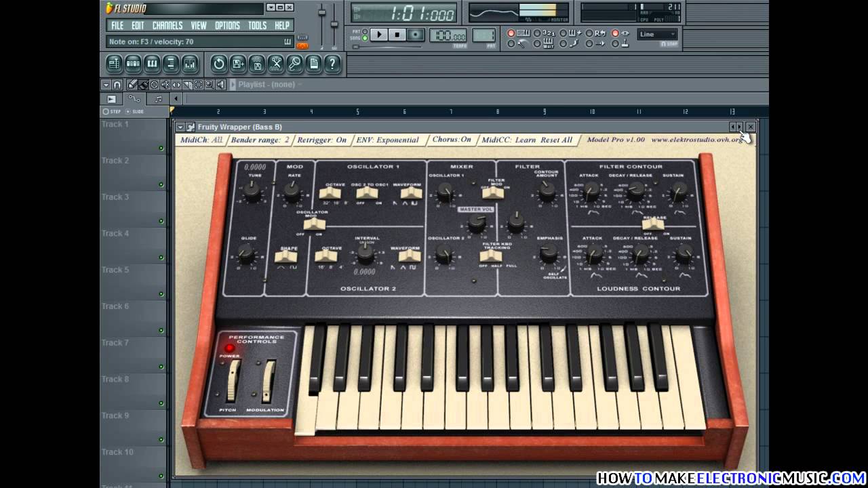Click the Oscillator 1 Octave selector switch
Viewport: 868px width, 488px height.
pos(330,193)
